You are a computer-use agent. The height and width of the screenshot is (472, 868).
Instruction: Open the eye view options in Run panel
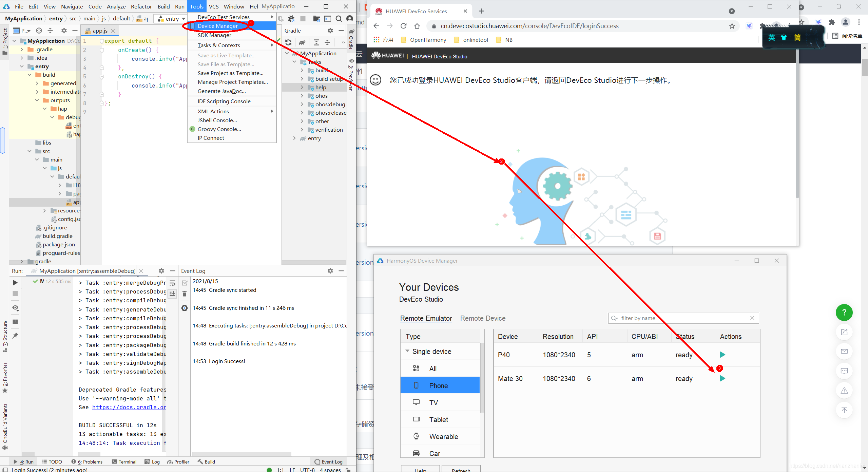coord(15,308)
